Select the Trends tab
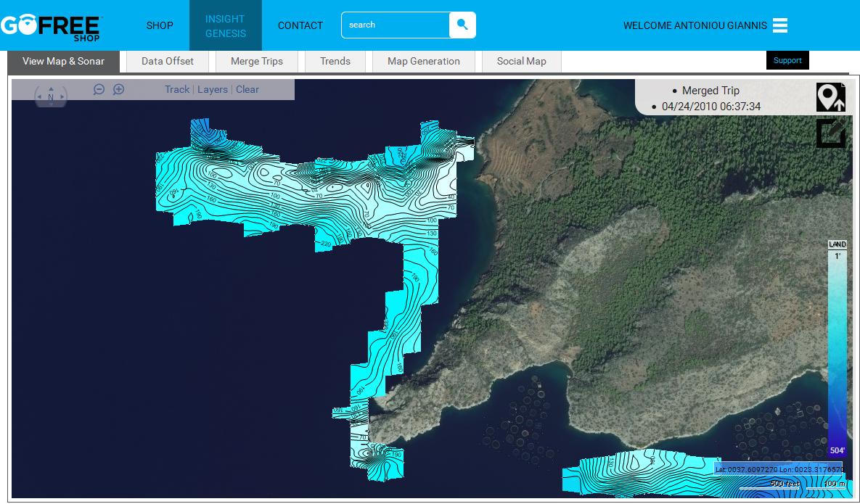The height and width of the screenshot is (504, 860). tap(335, 61)
